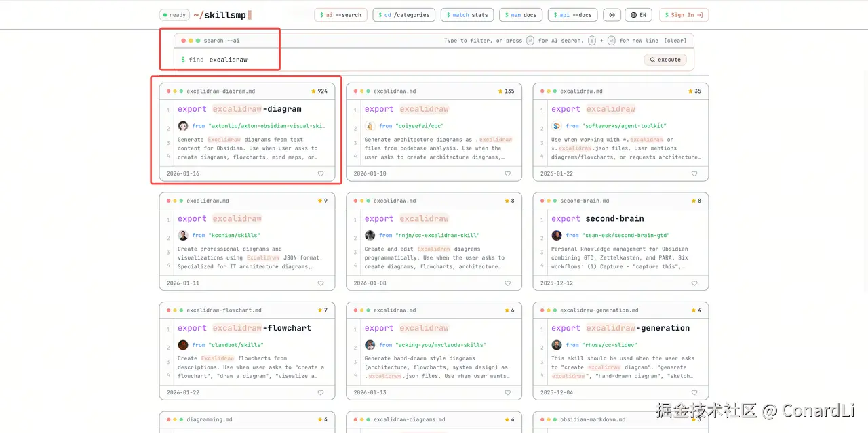Select the second-brain.md file name
Image resolution: width=868 pixels, height=433 pixels.
point(585,201)
